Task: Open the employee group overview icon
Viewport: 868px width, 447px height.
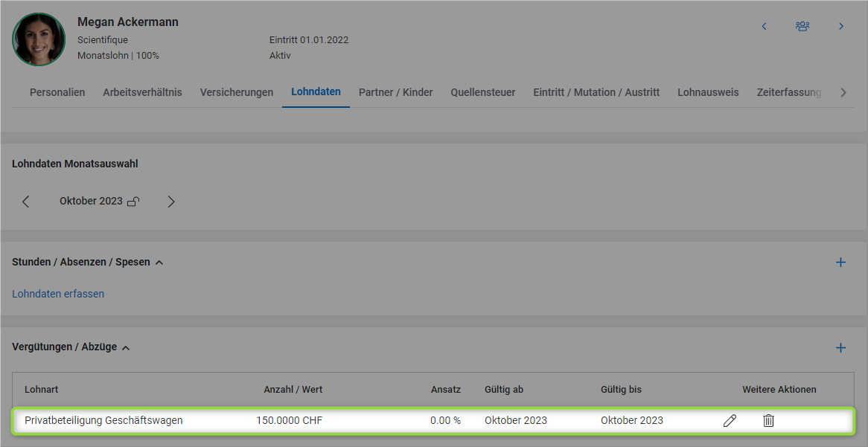Action: point(802,26)
